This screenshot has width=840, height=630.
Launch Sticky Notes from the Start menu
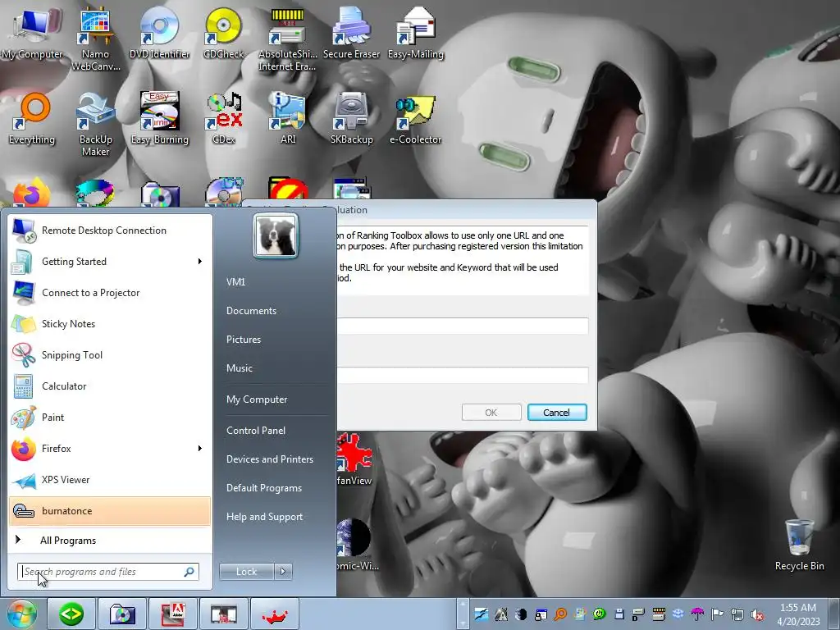pyautogui.click(x=110, y=323)
